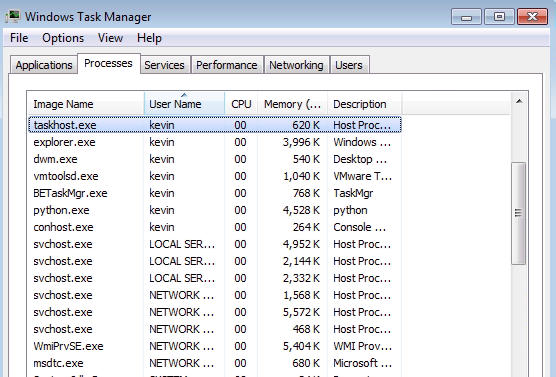This screenshot has width=556, height=377.
Task: Select the python.exe process row
Action: click(215, 210)
